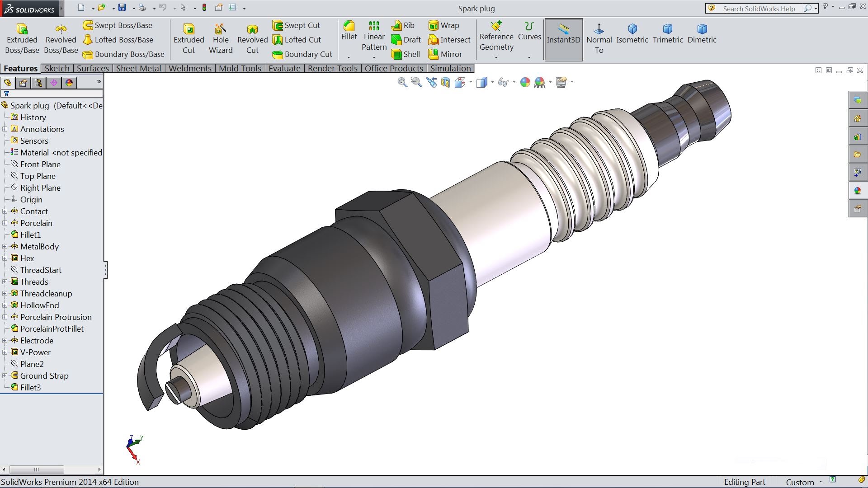Expand the Porcelain feature node
The width and height of the screenshot is (868, 488).
[5, 222]
